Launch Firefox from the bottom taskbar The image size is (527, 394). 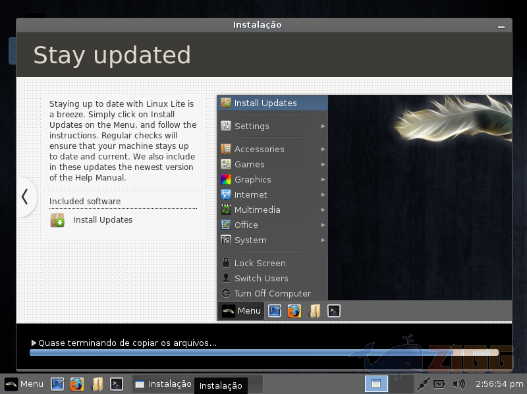(77, 384)
